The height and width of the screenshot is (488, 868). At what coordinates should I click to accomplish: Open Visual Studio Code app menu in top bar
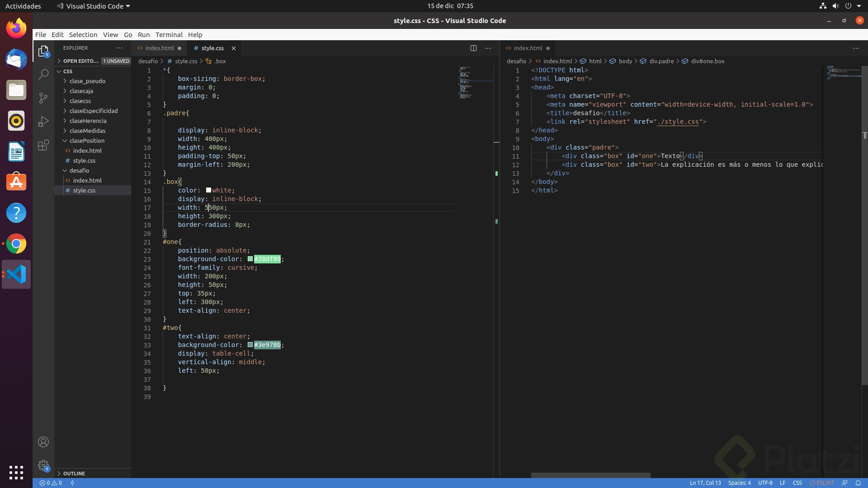(94, 6)
